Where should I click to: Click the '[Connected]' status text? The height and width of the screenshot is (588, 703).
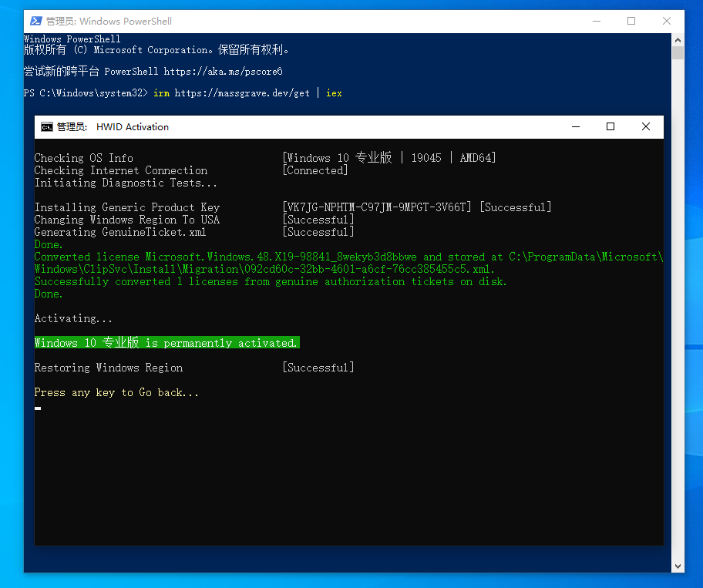315,171
